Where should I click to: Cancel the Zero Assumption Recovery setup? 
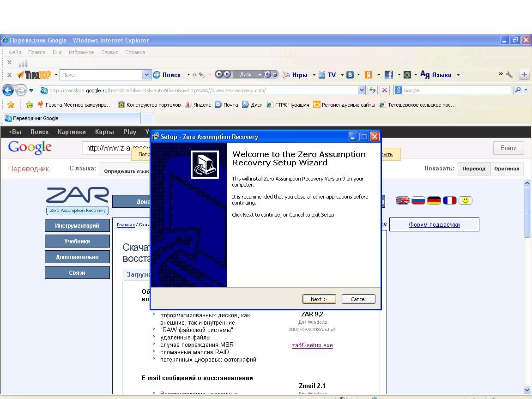(358, 299)
